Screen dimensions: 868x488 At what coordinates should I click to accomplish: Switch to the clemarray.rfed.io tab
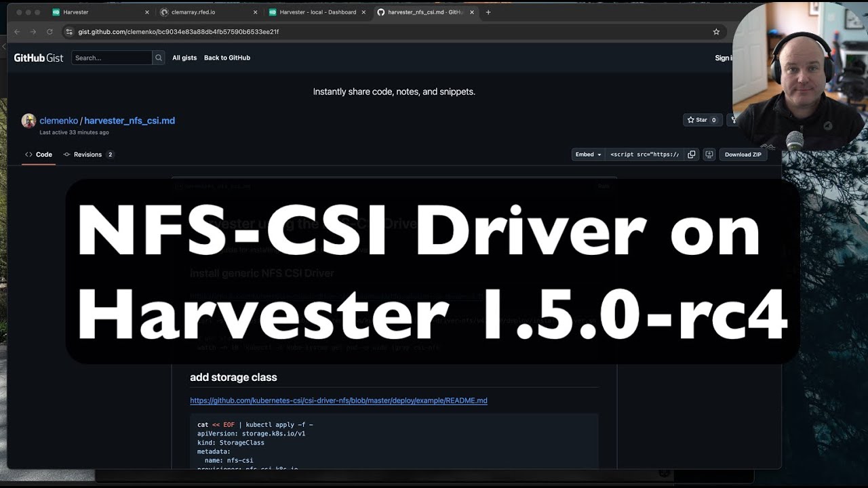coord(207,12)
